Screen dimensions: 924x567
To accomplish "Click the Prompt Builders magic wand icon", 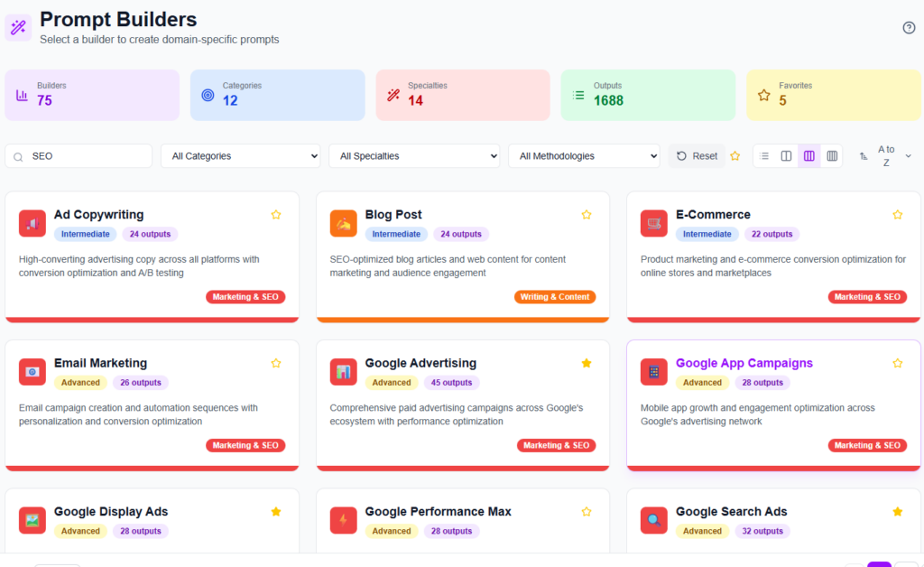I will pyautogui.click(x=18, y=27).
